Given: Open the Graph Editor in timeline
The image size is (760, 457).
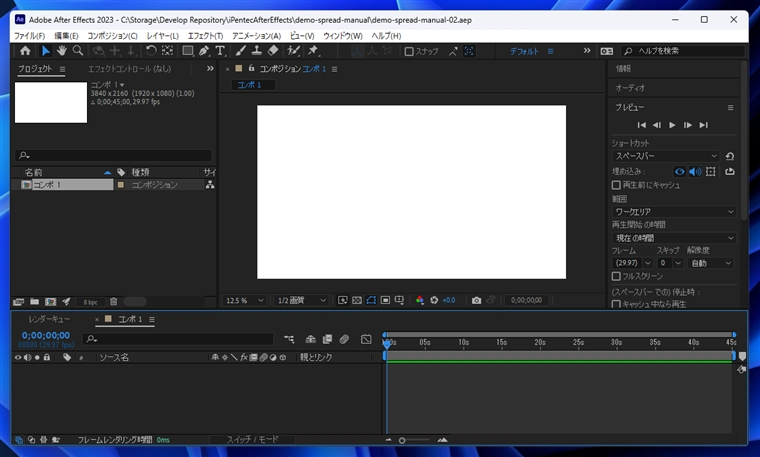Looking at the screenshot, I should pyautogui.click(x=366, y=339).
